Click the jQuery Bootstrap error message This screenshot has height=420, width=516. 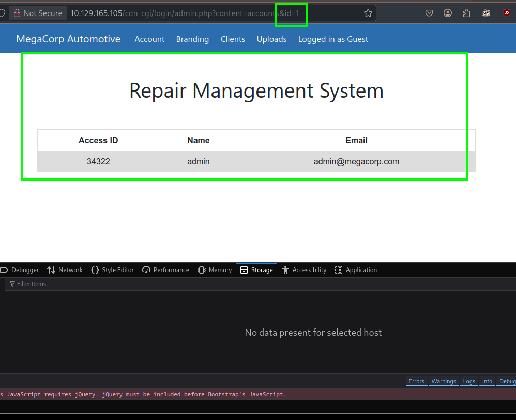click(x=143, y=394)
